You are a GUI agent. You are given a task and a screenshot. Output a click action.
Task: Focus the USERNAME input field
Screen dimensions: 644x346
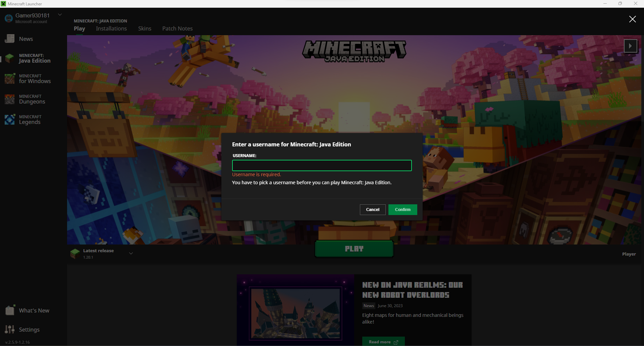tap(322, 165)
